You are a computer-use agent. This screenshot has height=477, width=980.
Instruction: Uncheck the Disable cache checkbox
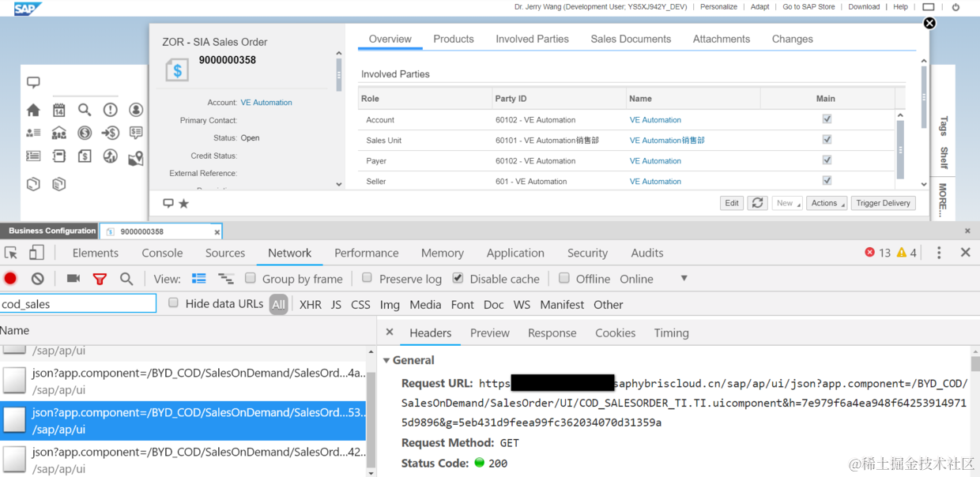click(458, 278)
